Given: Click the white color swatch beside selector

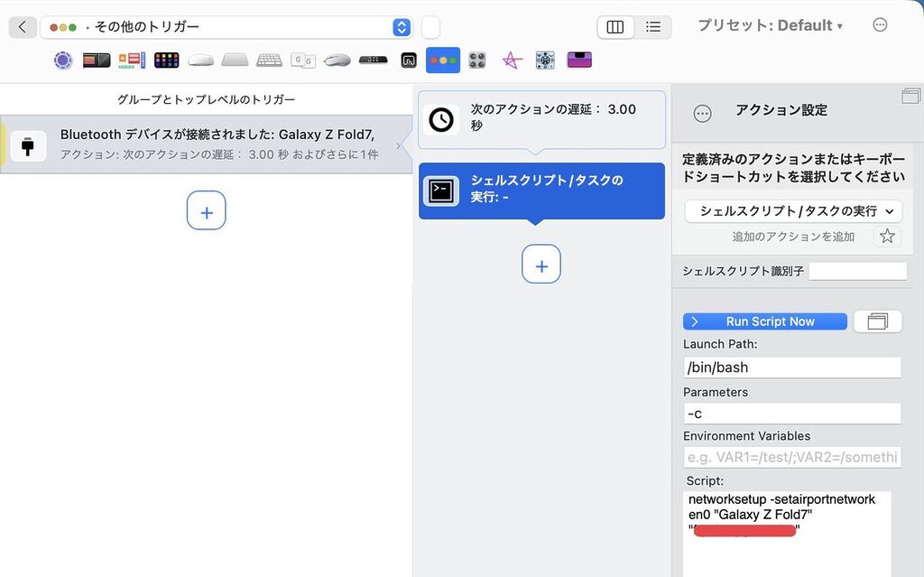Looking at the screenshot, I should point(430,27).
